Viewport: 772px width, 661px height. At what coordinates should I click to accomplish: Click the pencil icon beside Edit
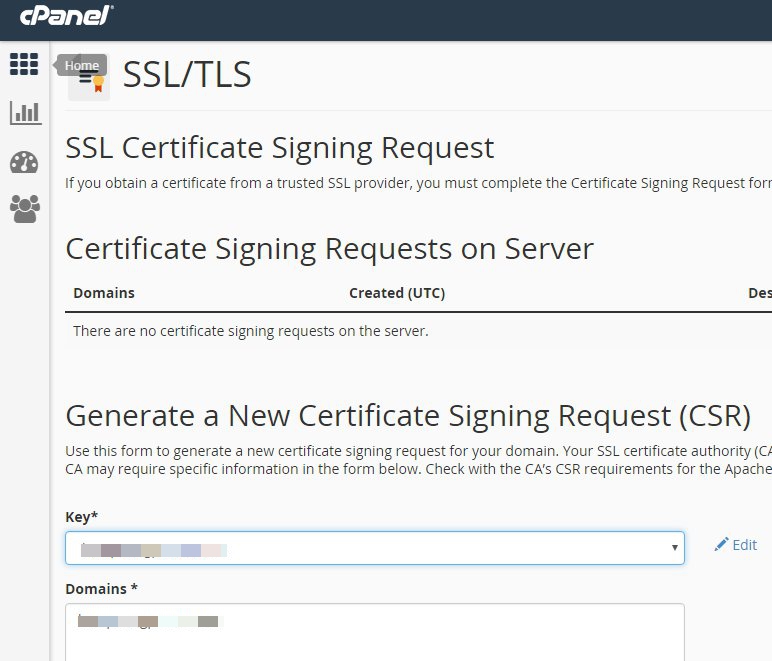pyautogui.click(x=721, y=545)
